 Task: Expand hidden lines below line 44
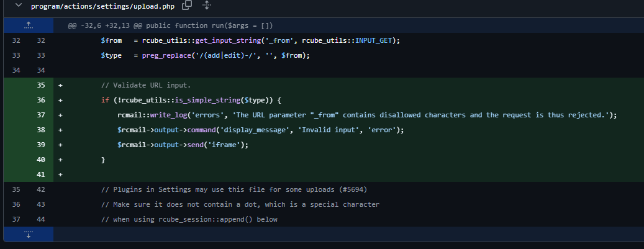[x=28, y=234]
